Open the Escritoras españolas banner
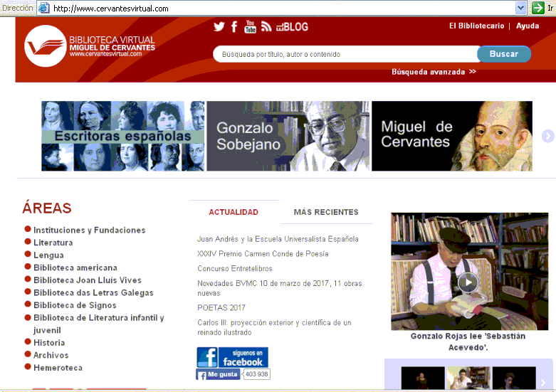556x392 pixels. pyautogui.click(x=122, y=136)
